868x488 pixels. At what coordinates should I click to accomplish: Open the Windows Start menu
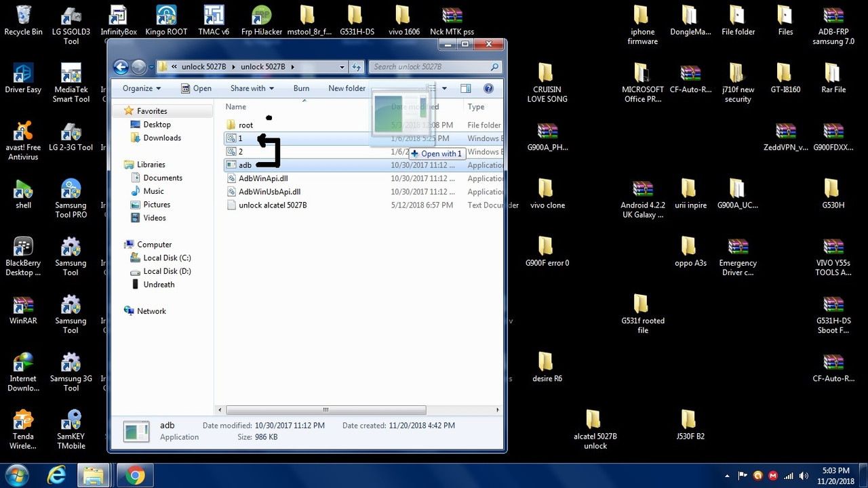coord(16,475)
